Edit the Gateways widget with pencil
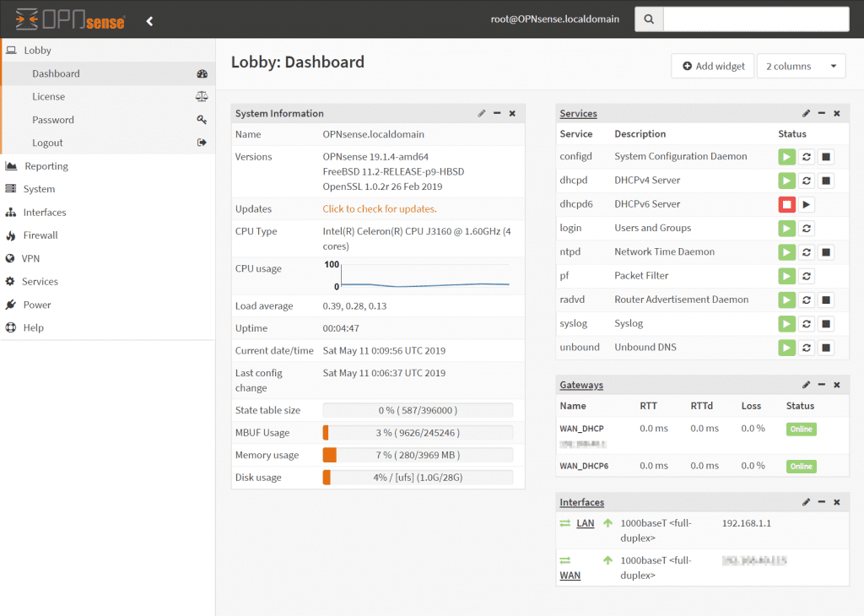Image resolution: width=864 pixels, height=616 pixels. (806, 385)
